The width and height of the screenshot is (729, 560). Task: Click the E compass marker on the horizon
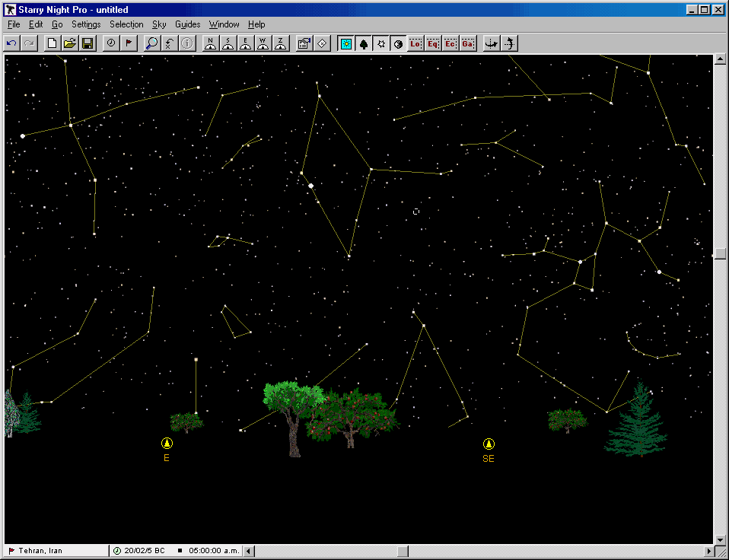tap(167, 444)
